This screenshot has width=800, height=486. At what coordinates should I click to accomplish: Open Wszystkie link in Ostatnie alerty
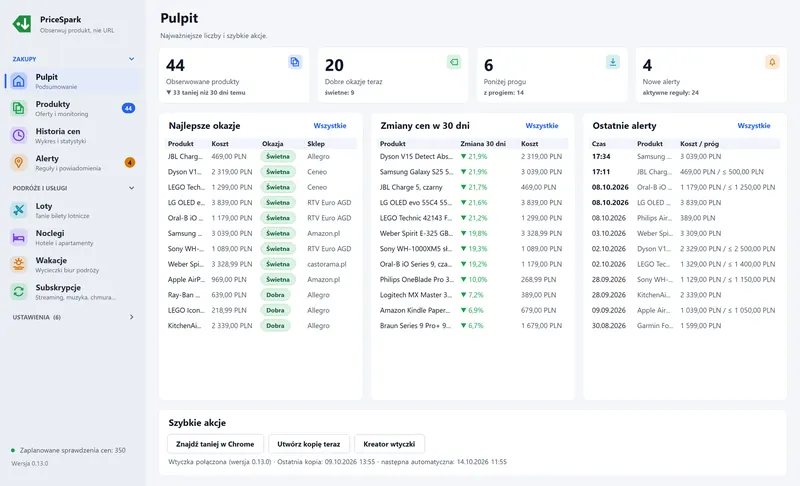click(x=754, y=125)
